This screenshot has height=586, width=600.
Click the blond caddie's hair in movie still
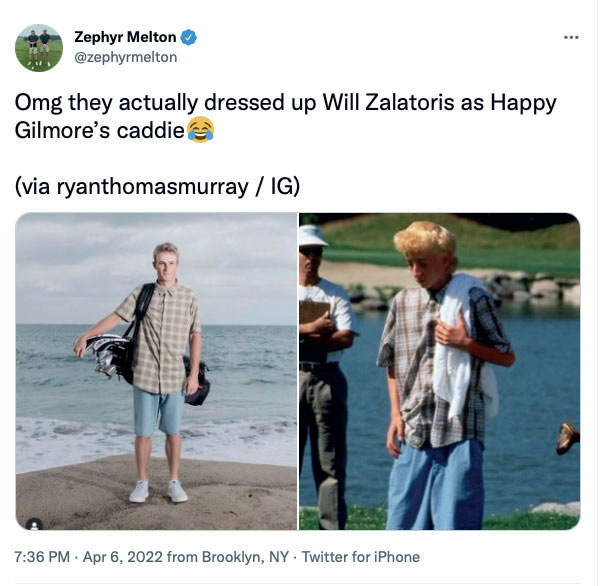coord(424,241)
